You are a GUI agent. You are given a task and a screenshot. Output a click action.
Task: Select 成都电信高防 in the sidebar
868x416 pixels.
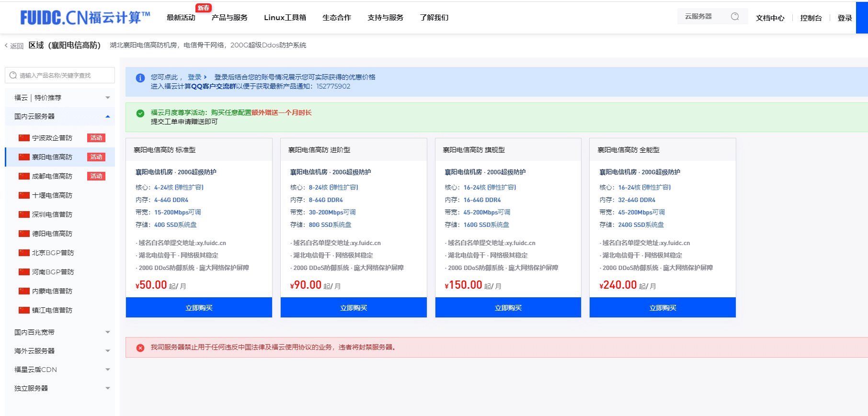click(x=52, y=176)
